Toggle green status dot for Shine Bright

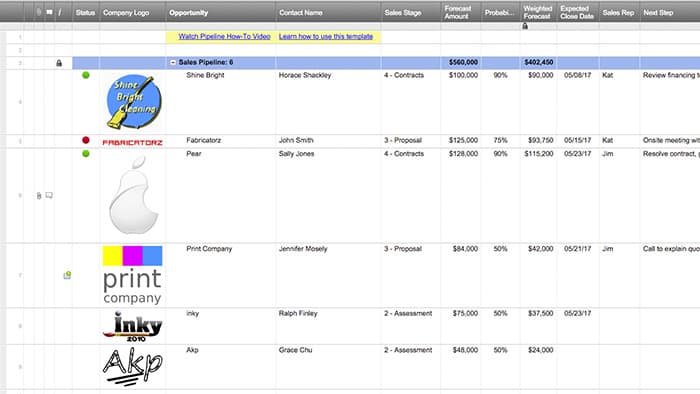(86, 75)
